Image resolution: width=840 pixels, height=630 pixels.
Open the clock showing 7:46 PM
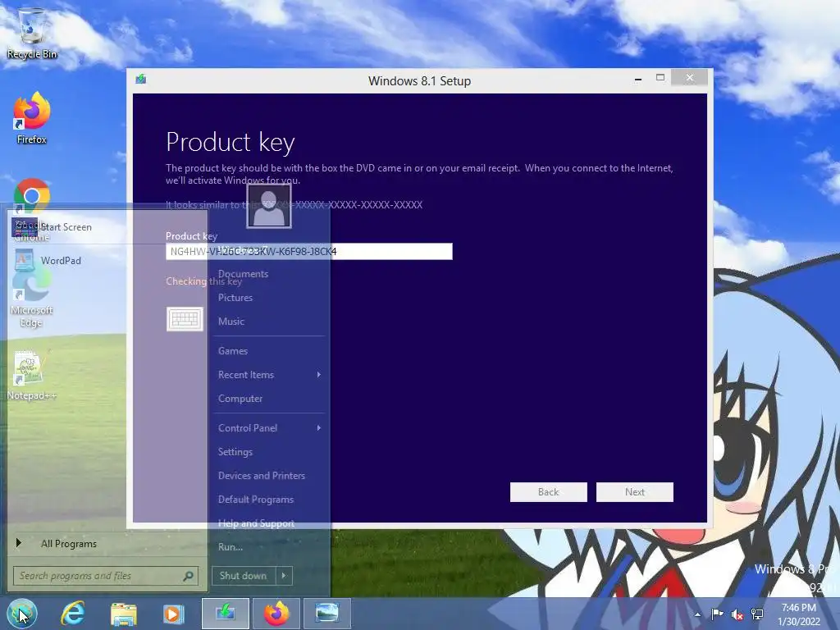coord(799,614)
